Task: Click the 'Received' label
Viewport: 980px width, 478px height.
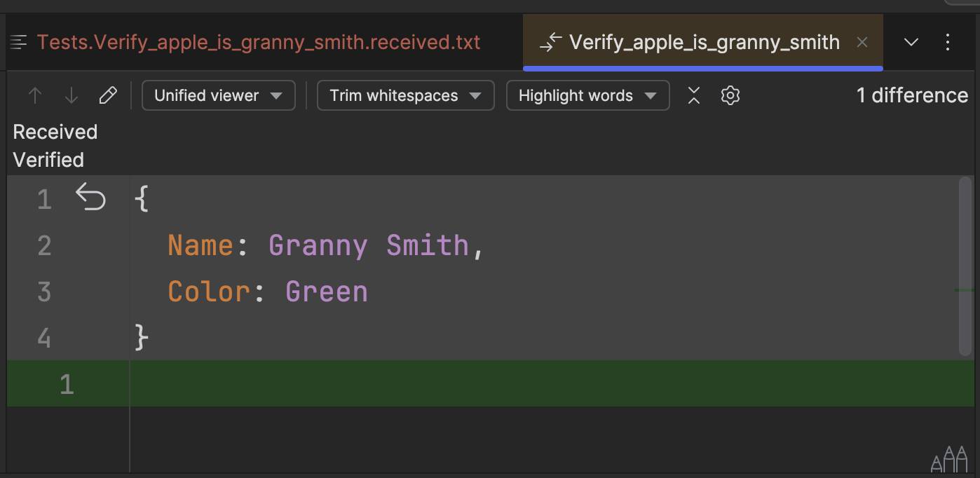Action: 55,132
